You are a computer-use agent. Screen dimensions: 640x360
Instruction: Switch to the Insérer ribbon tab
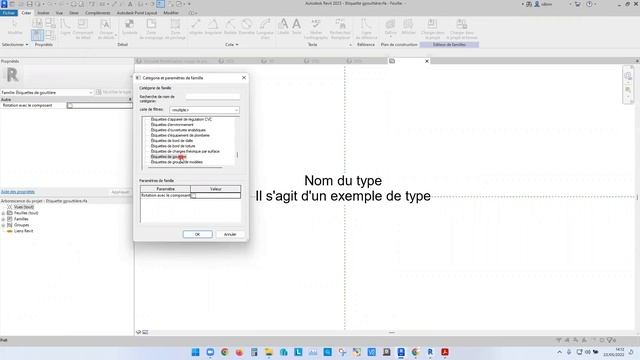43,13
